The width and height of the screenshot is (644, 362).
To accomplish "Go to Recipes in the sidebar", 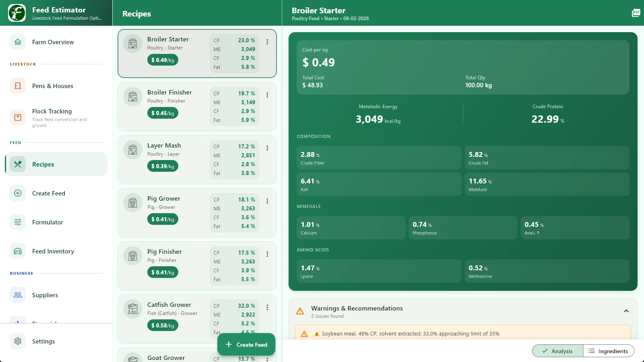I will point(56,164).
